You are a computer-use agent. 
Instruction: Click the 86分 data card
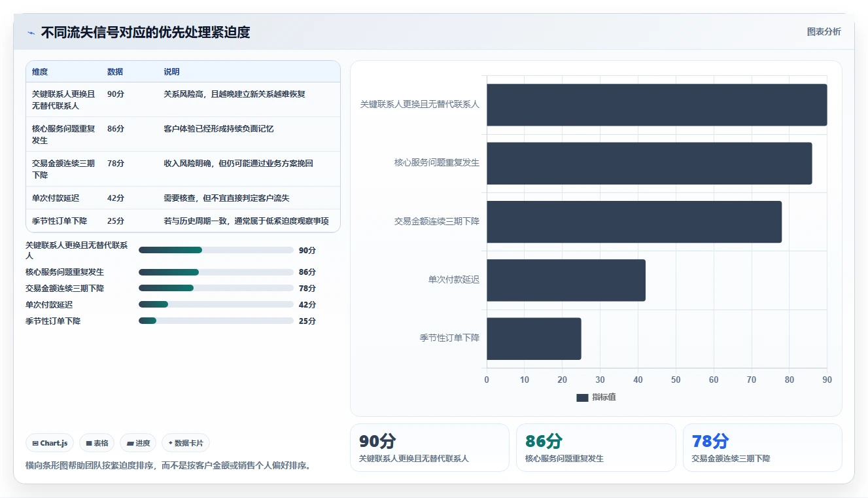point(596,448)
